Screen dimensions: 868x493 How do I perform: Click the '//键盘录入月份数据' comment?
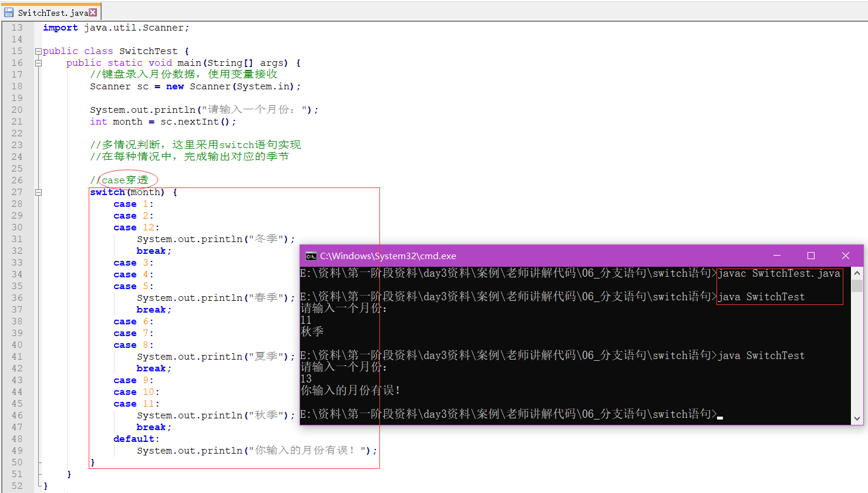pyautogui.click(x=184, y=75)
